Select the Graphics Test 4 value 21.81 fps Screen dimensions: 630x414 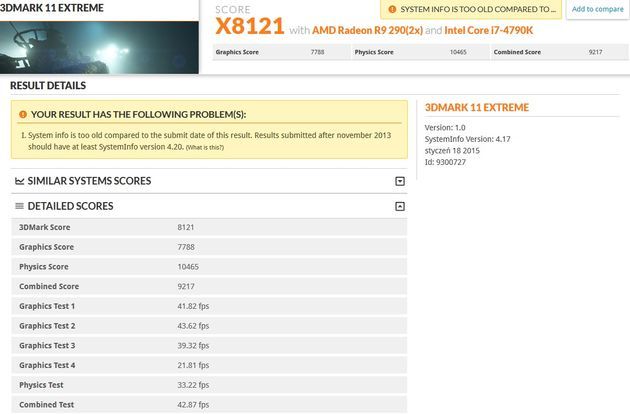(x=193, y=365)
